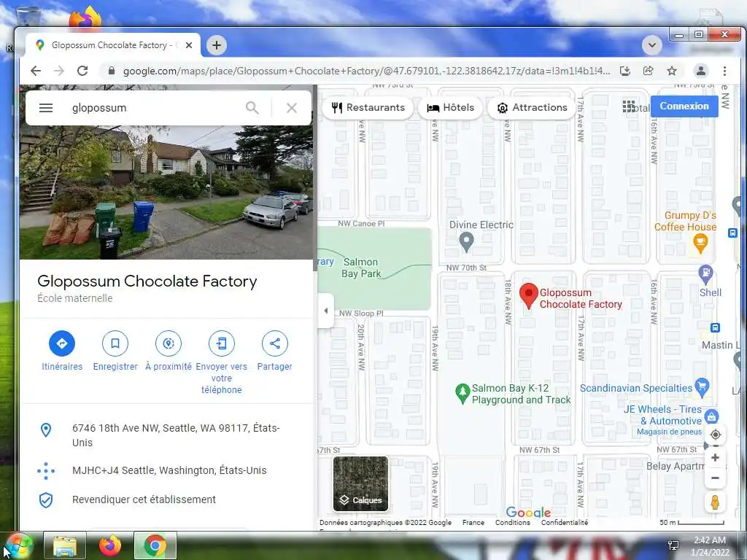Screen dimensions: 747x560
Task: Close the Glopossum Chocolate Factory tab
Action: click(189, 45)
